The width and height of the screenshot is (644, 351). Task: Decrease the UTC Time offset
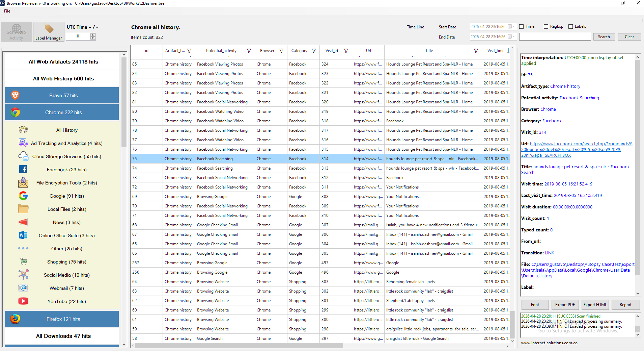pos(93,38)
